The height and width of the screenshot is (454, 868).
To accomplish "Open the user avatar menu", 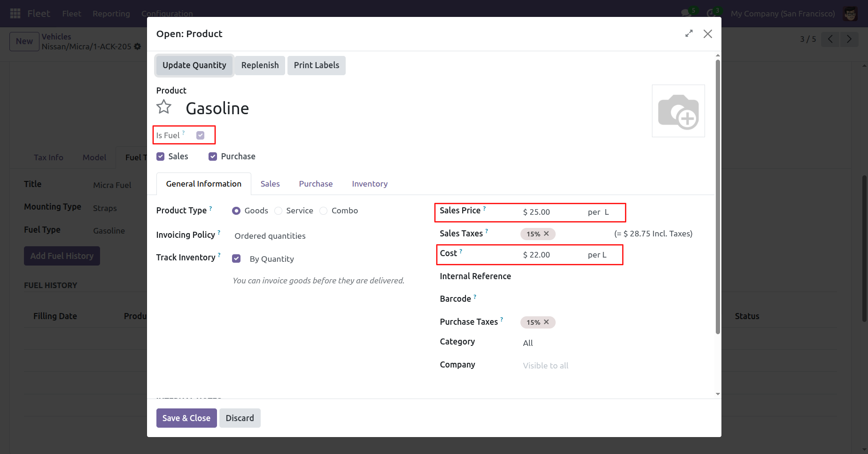I will [851, 14].
